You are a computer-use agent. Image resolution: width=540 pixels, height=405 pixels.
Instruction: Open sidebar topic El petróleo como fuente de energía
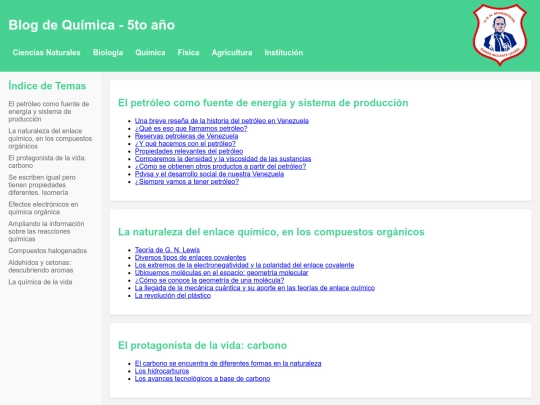49,112
